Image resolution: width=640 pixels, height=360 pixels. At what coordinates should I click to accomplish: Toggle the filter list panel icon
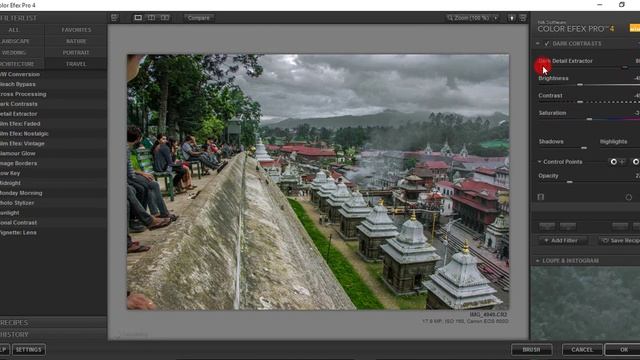[x=115, y=18]
